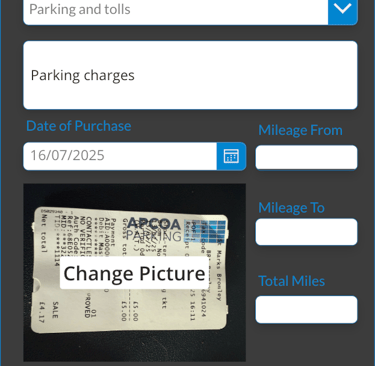Image resolution: width=375 pixels, height=366 pixels.
Task: Click the Change Picture button
Action: coord(134,273)
